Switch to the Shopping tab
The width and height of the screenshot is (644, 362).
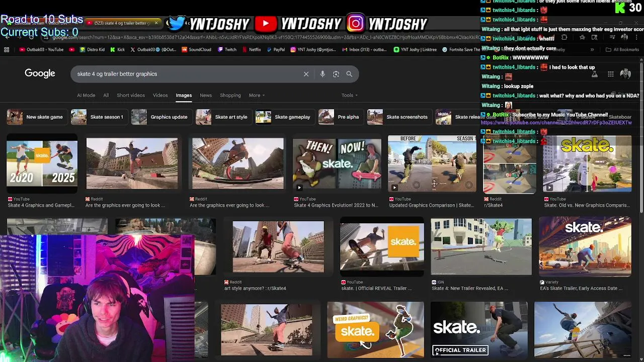point(230,95)
